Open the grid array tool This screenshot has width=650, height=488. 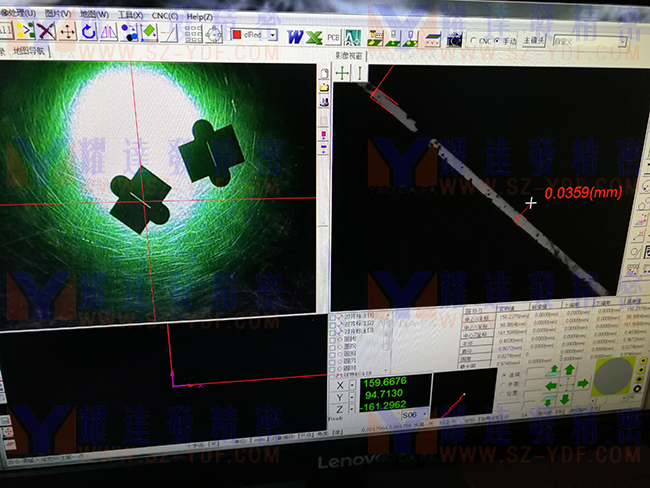pyautogui.click(x=193, y=34)
